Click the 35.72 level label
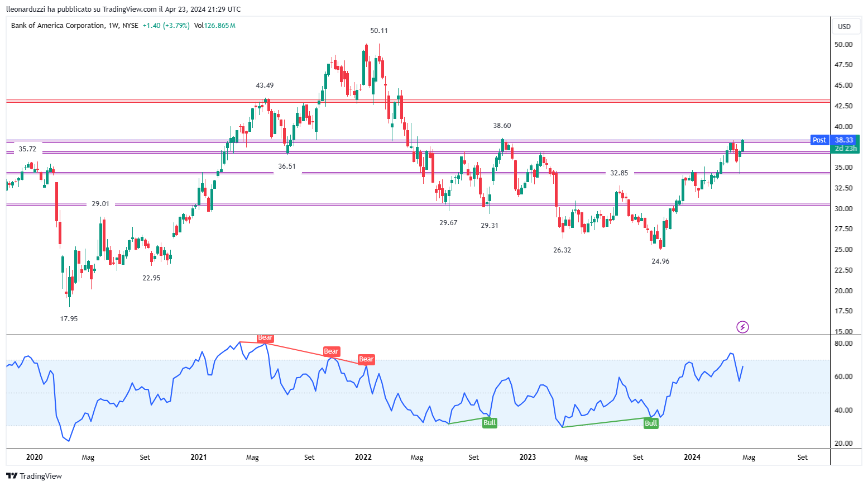 (x=27, y=149)
